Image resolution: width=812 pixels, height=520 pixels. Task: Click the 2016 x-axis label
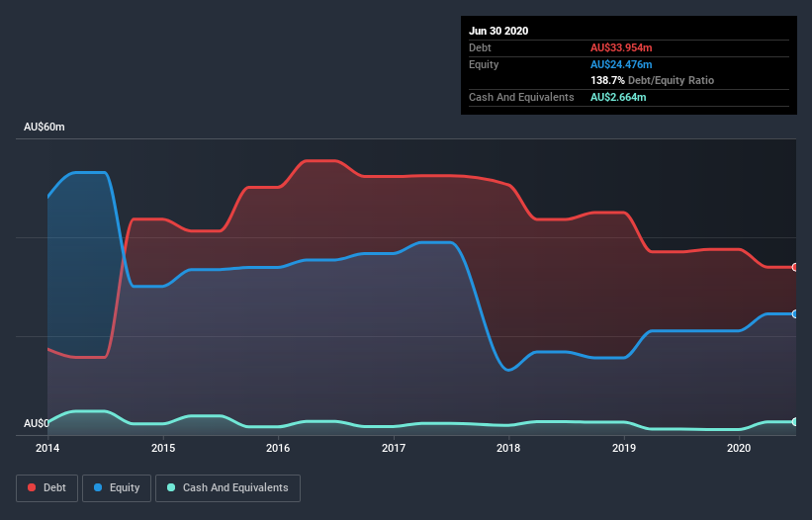point(278,448)
